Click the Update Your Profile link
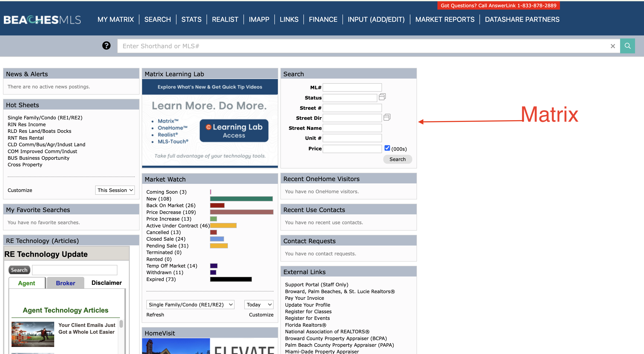 click(307, 305)
